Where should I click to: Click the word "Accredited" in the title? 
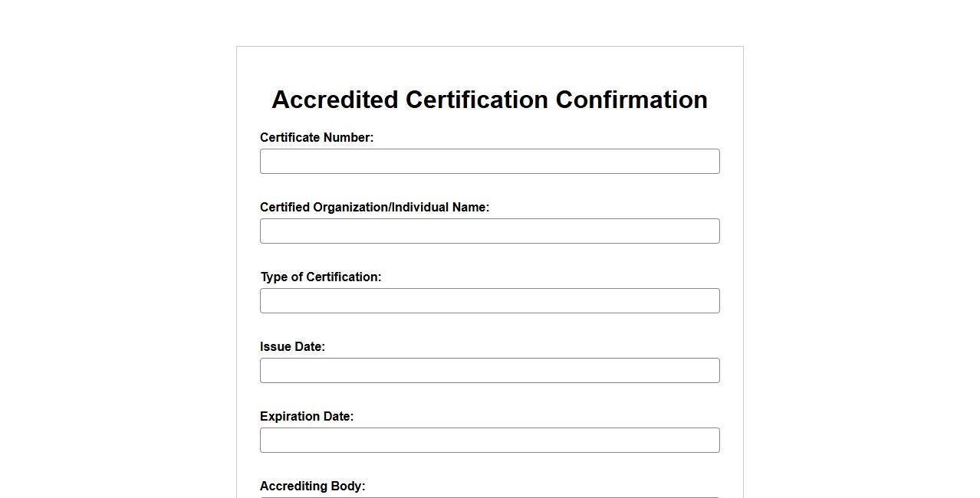pos(334,100)
